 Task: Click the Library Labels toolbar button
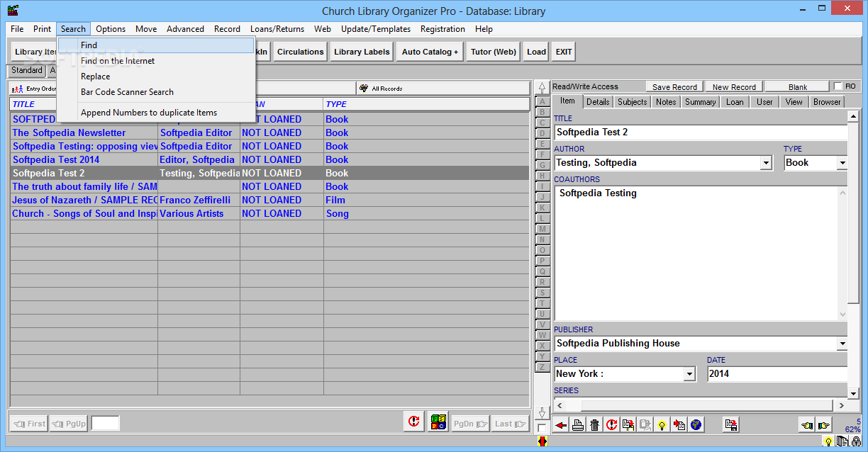[x=362, y=52]
